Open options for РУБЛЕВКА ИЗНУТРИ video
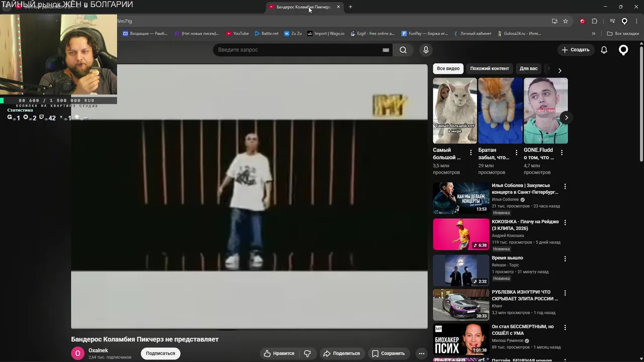 (565, 293)
